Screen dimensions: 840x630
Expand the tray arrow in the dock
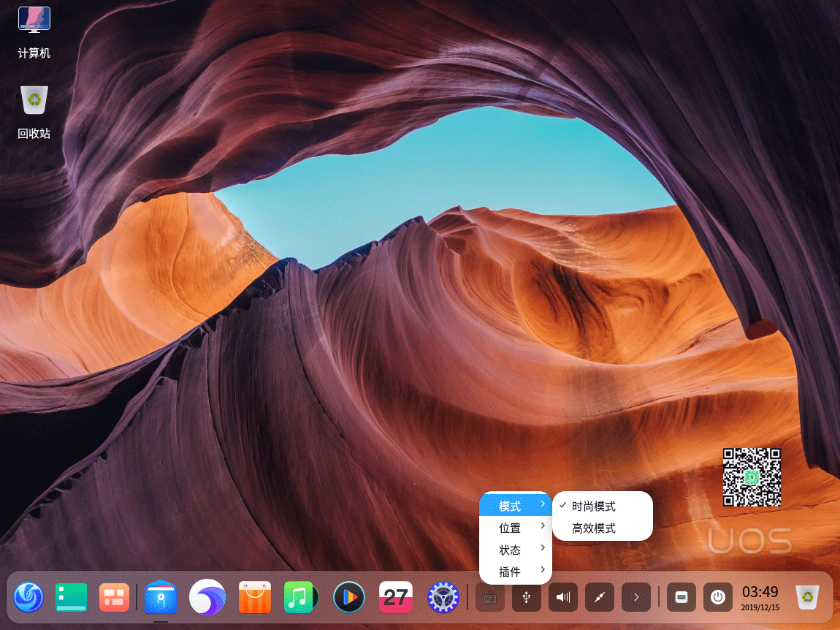(636, 597)
